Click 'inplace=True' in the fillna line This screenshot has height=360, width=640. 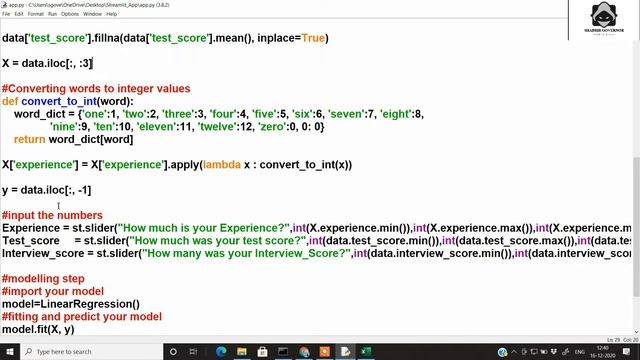[x=291, y=38]
